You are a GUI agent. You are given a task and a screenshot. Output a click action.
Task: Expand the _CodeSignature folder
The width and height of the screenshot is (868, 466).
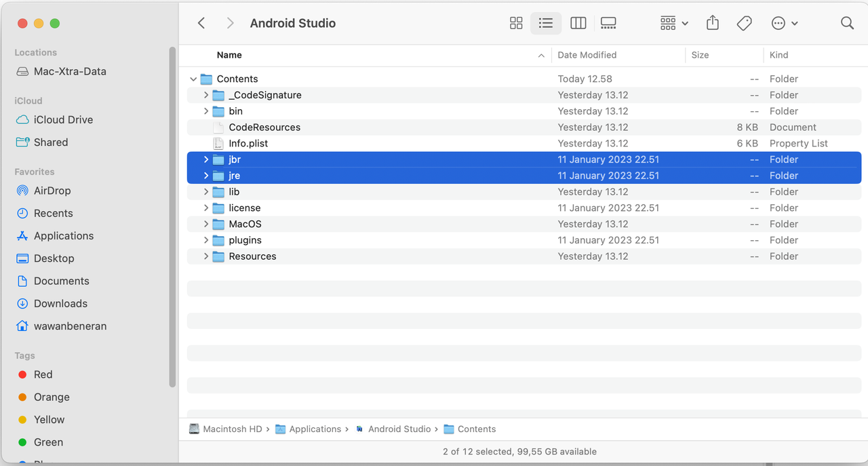(x=206, y=95)
